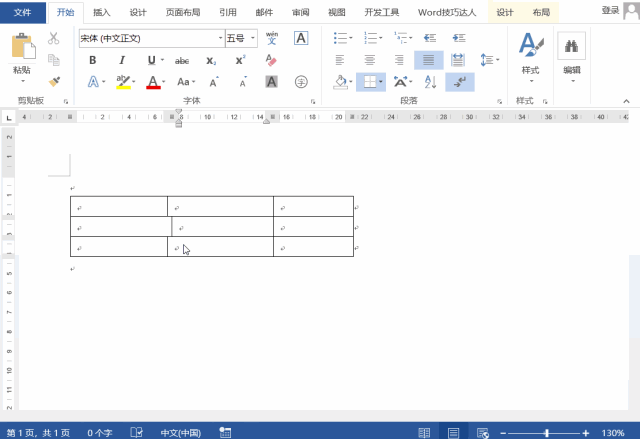Click the 中文(中国) language status button
The height and width of the screenshot is (439, 640).
(180, 432)
